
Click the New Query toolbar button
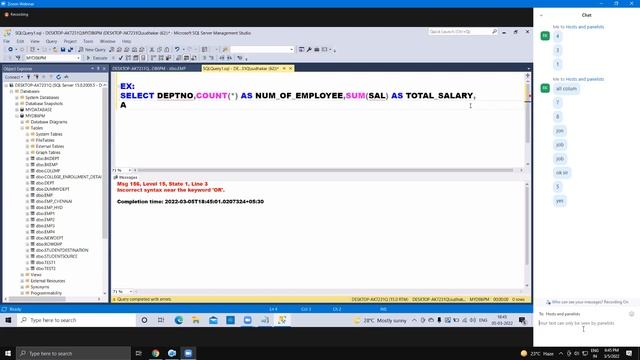coord(92,49)
